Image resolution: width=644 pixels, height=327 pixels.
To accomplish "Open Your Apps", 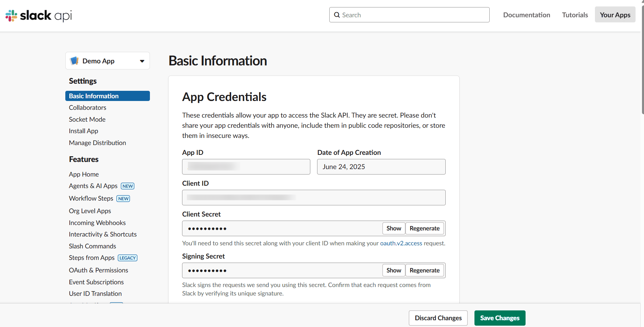I will pyautogui.click(x=615, y=15).
